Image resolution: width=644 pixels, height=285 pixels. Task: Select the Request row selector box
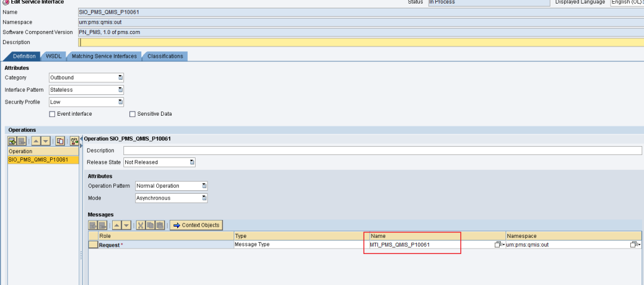[93, 245]
